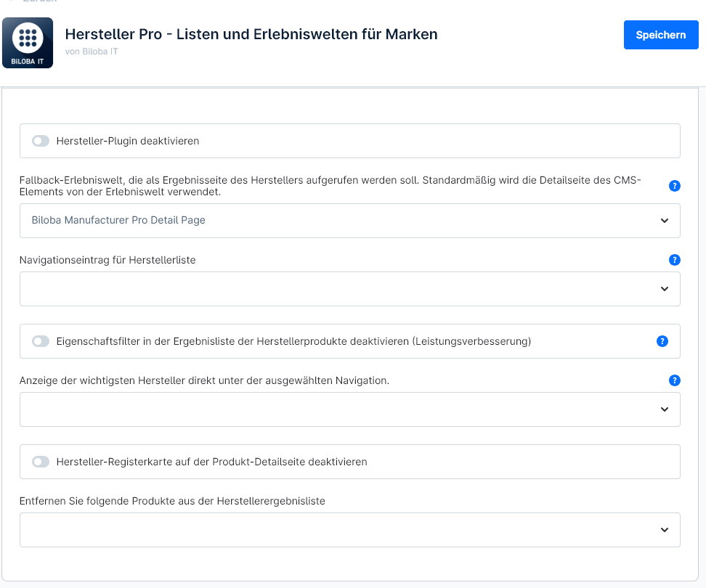Toggle Hersteller-Plugin deaktivieren switch
The image size is (706, 588).
coord(41,141)
